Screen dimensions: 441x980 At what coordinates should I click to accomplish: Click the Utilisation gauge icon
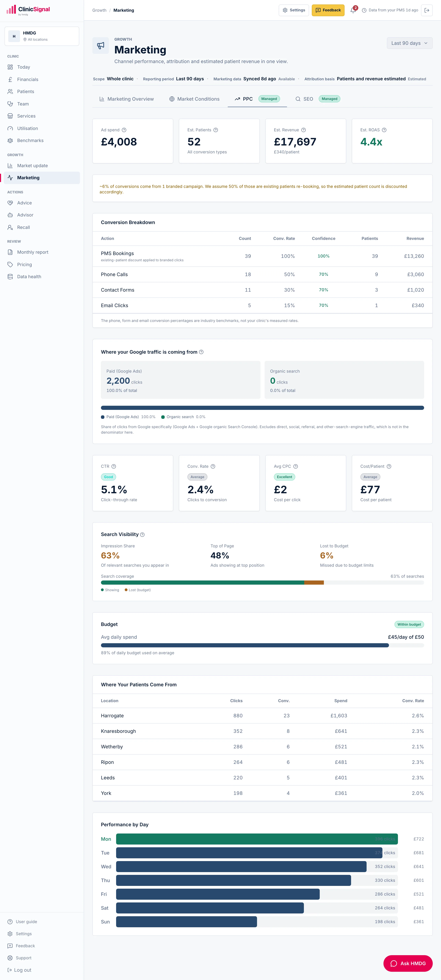pyautogui.click(x=10, y=128)
